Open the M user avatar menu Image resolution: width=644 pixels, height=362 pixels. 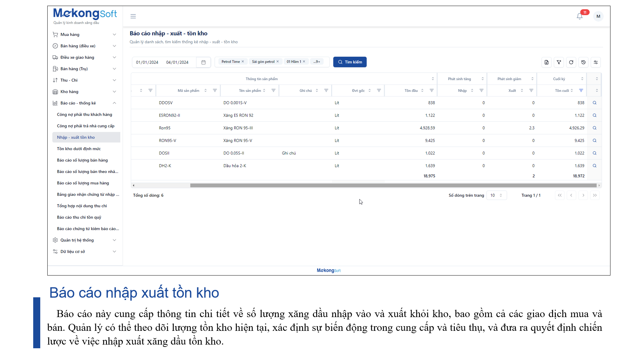pos(598,16)
